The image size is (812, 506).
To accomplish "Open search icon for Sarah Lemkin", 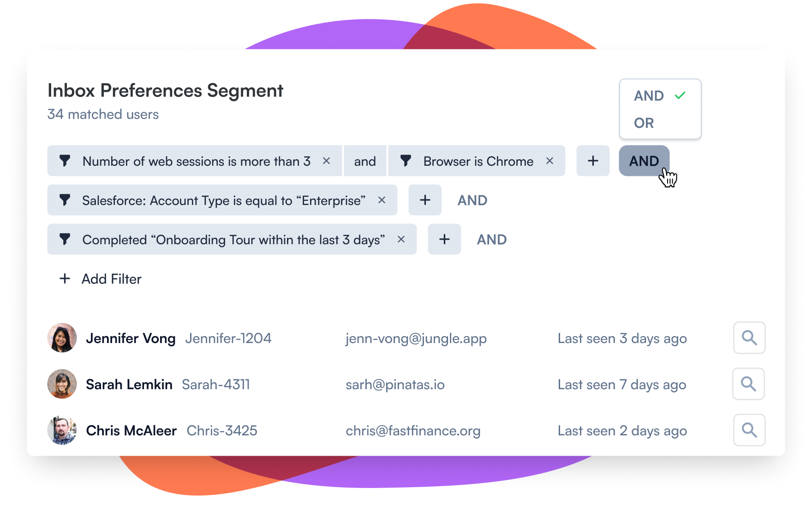I will tap(748, 384).
